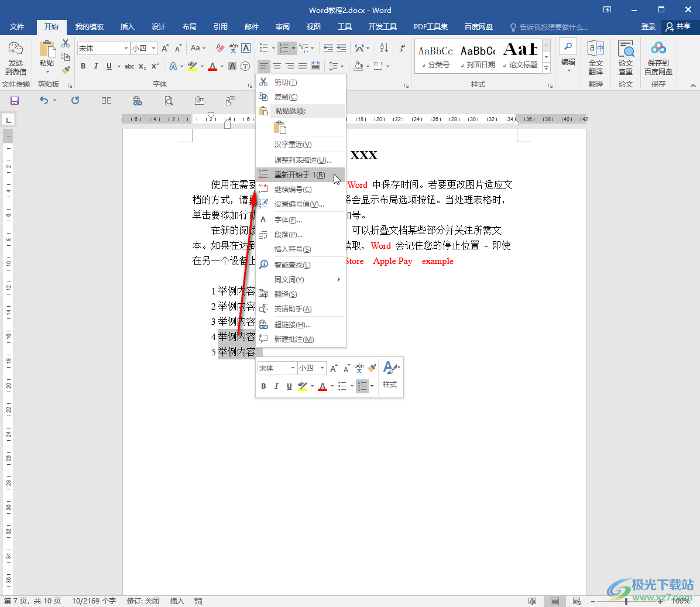700x607 pixels.
Task: Click the Enclosed Character icon
Action: [x=245, y=66]
